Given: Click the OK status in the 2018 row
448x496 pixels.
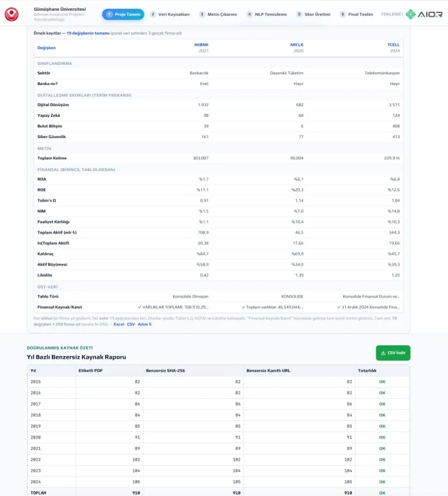Looking at the screenshot, I should 382,415.
